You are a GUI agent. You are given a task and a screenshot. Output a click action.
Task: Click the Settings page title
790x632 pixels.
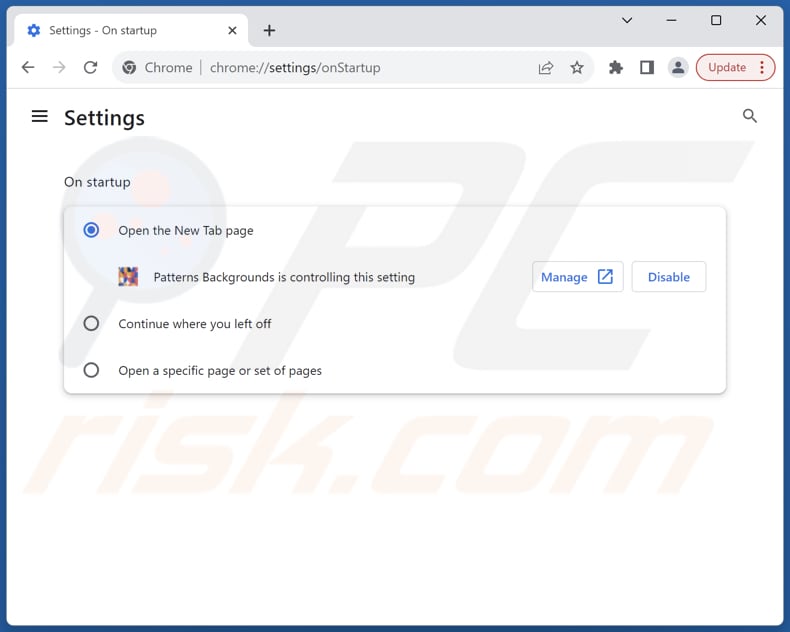104,118
